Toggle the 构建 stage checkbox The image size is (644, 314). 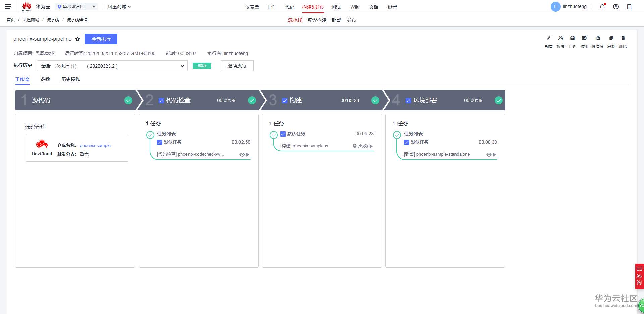click(285, 101)
